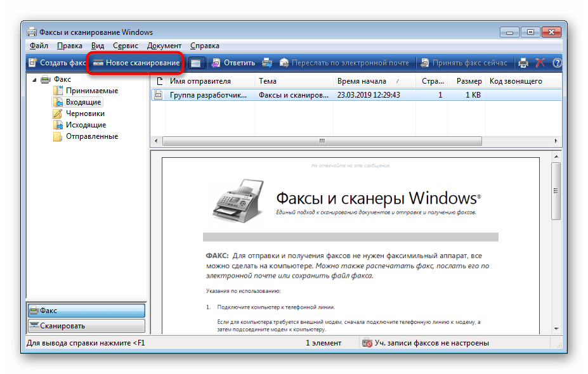The image size is (588, 374).
Task: Click status text Уч. записи факсов не настроены
Action: tap(431, 343)
